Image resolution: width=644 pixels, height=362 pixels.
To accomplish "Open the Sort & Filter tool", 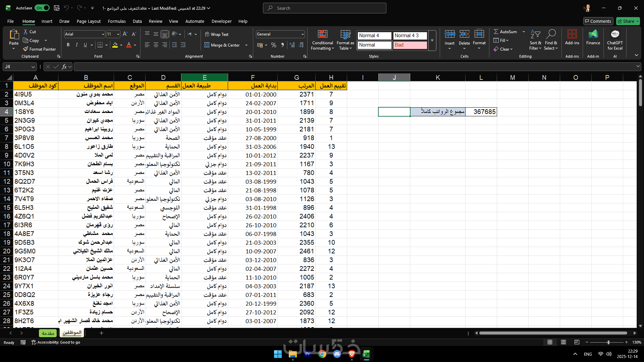I will (535, 35).
